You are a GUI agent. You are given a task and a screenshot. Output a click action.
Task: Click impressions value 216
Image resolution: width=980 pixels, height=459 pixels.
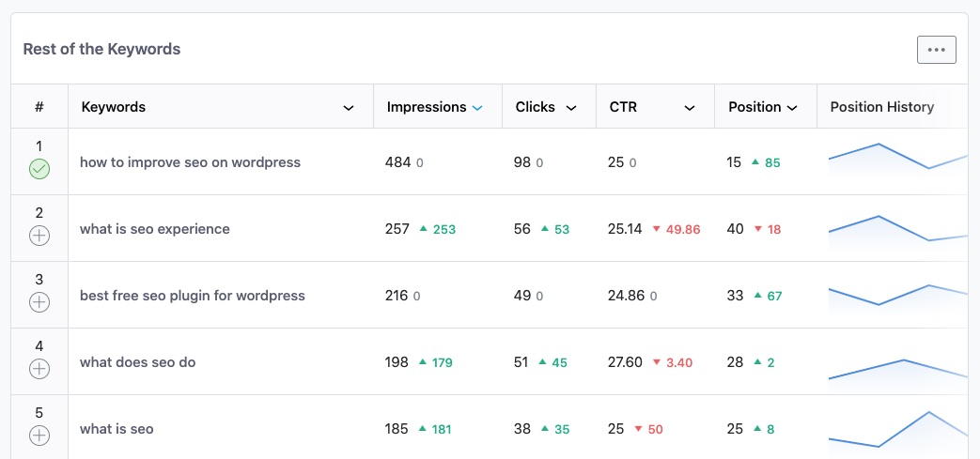pyautogui.click(x=397, y=296)
